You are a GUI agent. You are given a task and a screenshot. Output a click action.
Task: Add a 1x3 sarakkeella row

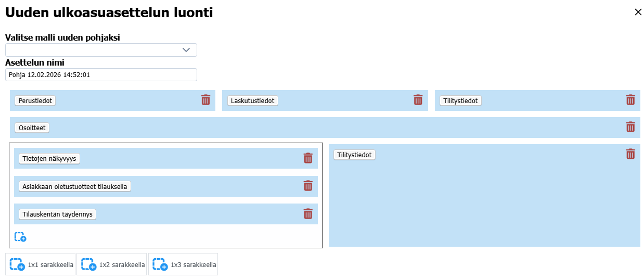183,264
